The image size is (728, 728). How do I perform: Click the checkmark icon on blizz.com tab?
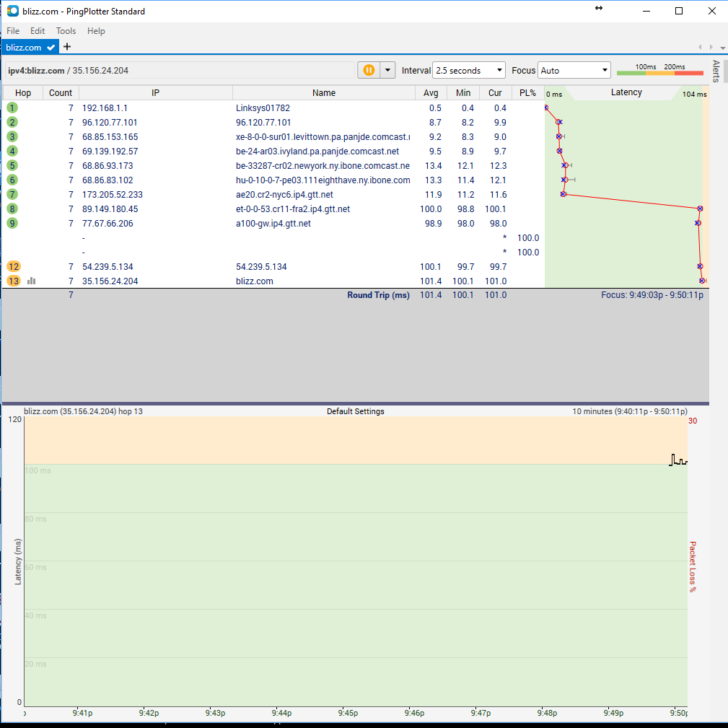click(51, 48)
